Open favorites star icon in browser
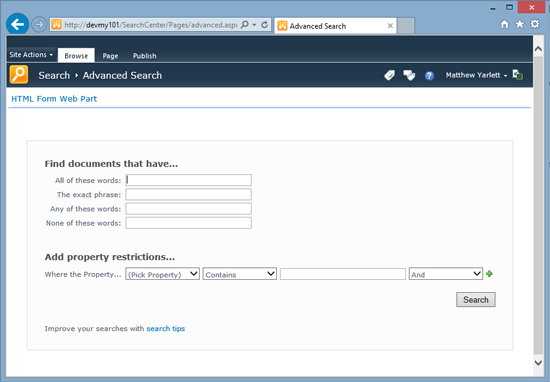Screen dimensions: 550x382 pos(519,24)
